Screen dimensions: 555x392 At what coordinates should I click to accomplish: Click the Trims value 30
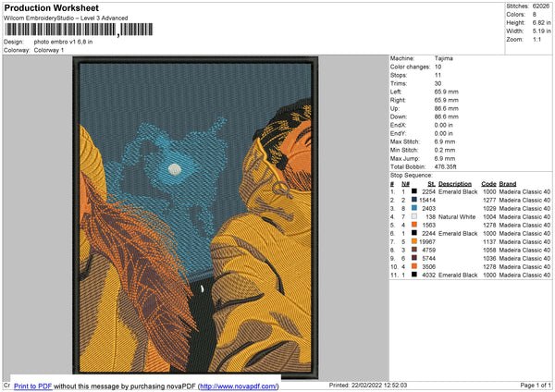coord(438,83)
